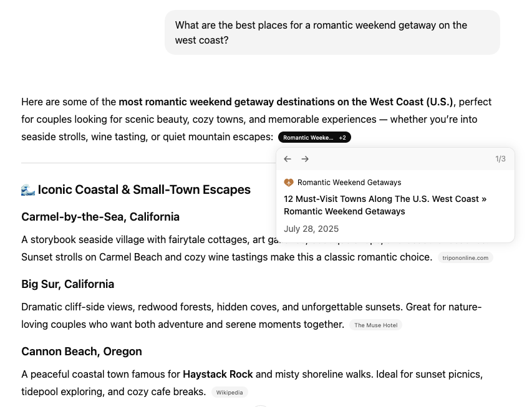This screenshot has height=407, width=532.
Task: Go to next source in citation popup
Action: tap(305, 159)
